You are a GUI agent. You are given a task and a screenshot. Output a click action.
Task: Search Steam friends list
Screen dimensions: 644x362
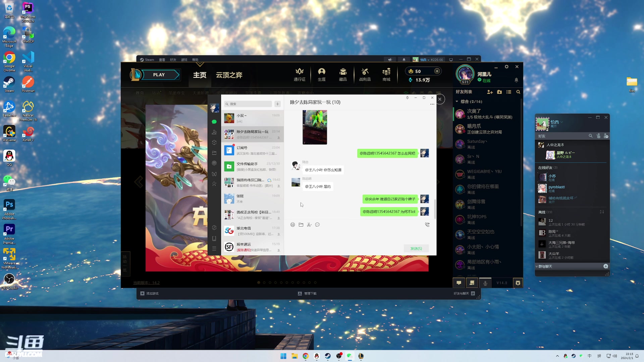pos(590,136)
